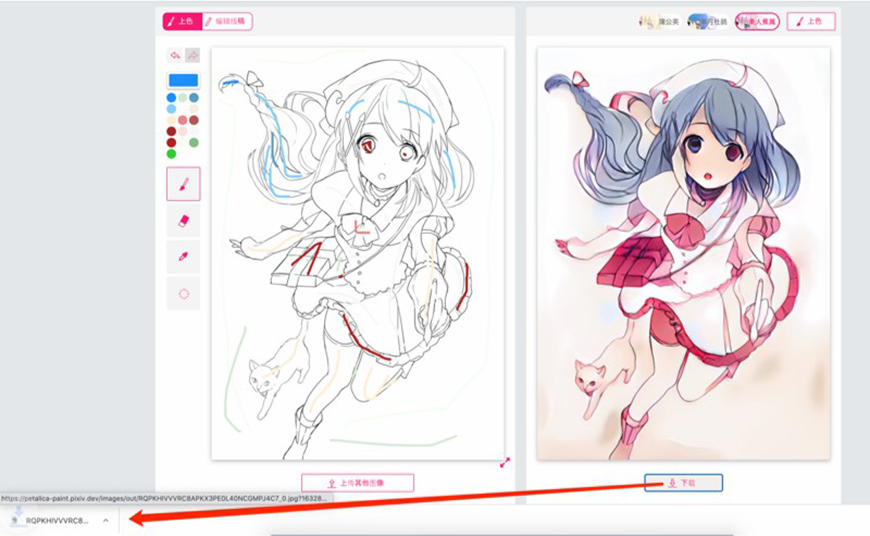Screen dimensions: 870x536
Task: Click the undo arrow icon
Action: click(x=175, y=55)
